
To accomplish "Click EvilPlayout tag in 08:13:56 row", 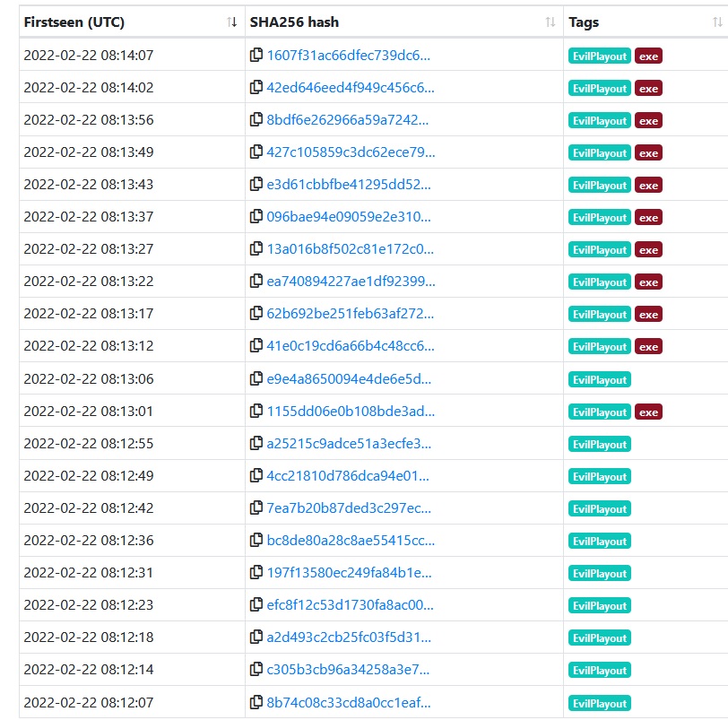I will coord(600,121).
